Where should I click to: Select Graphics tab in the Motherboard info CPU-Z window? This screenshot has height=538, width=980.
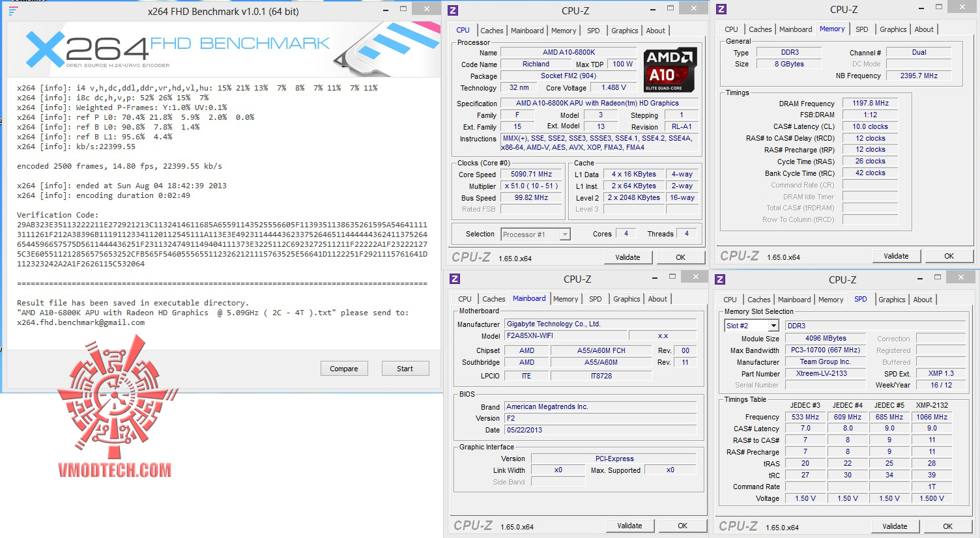click(627, 299)
